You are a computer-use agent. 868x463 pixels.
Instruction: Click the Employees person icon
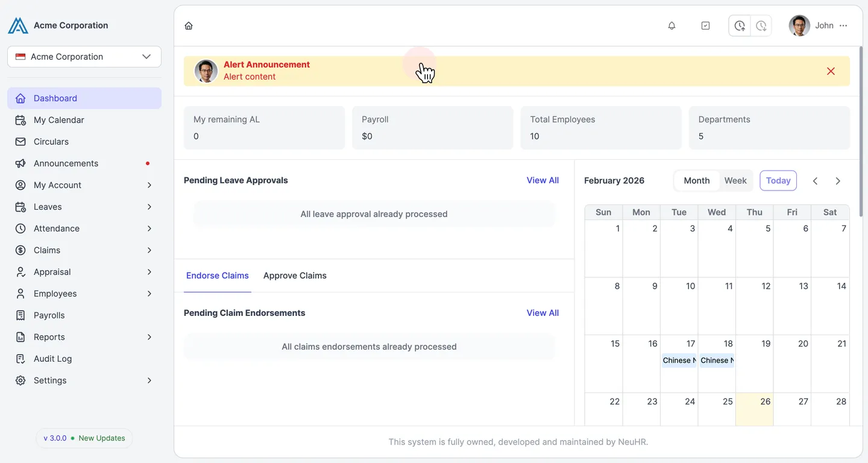pos(20,294)
